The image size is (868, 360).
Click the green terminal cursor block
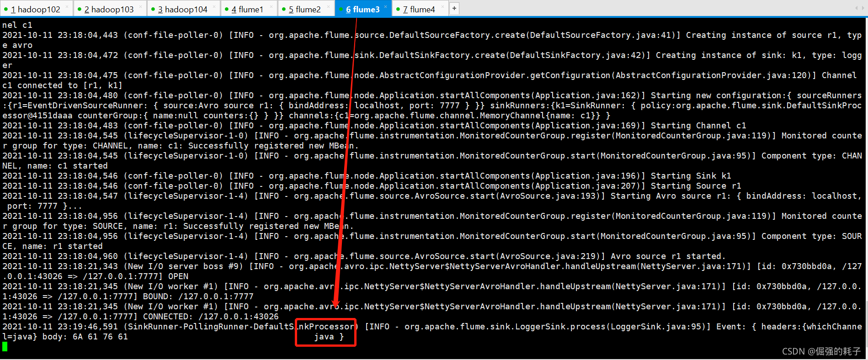click(5, 347)
